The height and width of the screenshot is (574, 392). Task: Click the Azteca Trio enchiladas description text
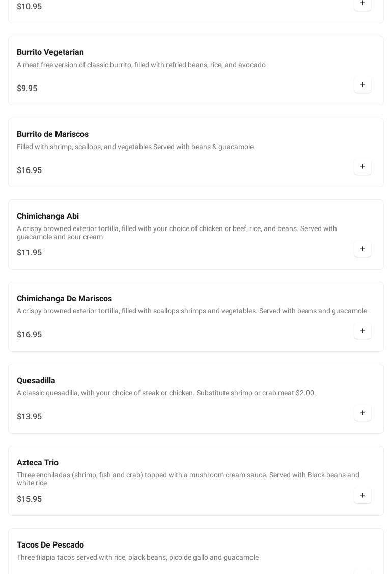click(x=188, y=479)
